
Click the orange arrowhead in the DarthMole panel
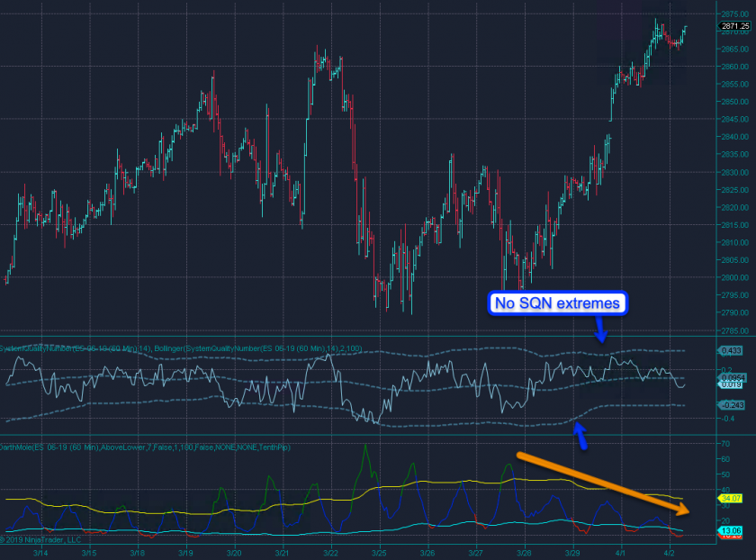pyautogui.click(x=685, y=510)
